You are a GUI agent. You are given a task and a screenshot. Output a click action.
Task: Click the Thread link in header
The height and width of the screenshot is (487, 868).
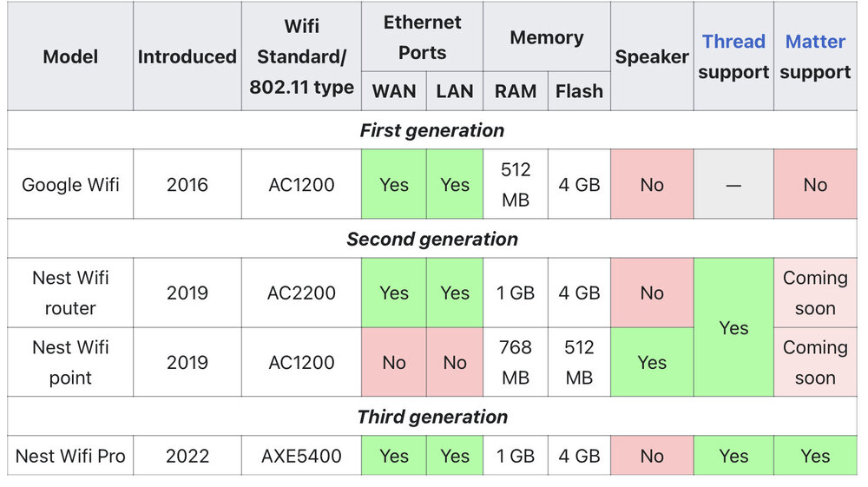[733, 42]
